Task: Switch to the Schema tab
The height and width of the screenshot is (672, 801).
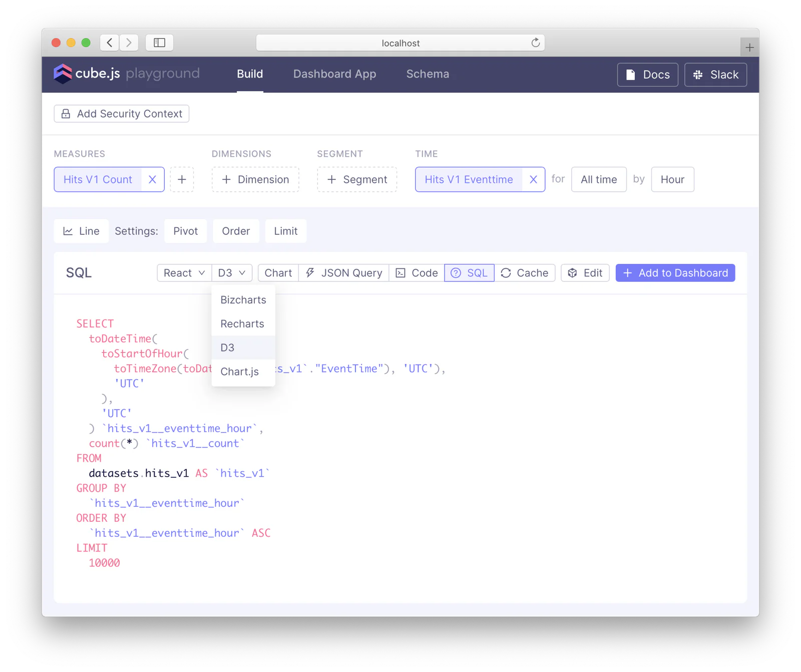Action: click(x=428, y=74)
